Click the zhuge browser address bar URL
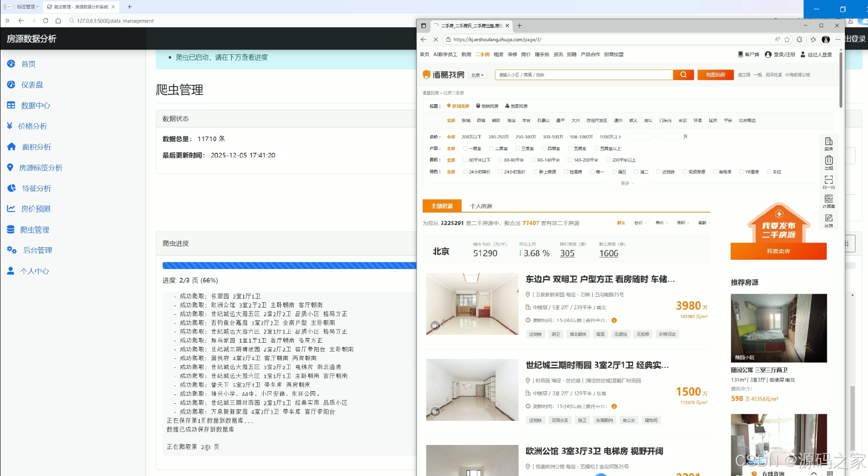The width and height of the screenshot is (868, 476). coord(497,40)
